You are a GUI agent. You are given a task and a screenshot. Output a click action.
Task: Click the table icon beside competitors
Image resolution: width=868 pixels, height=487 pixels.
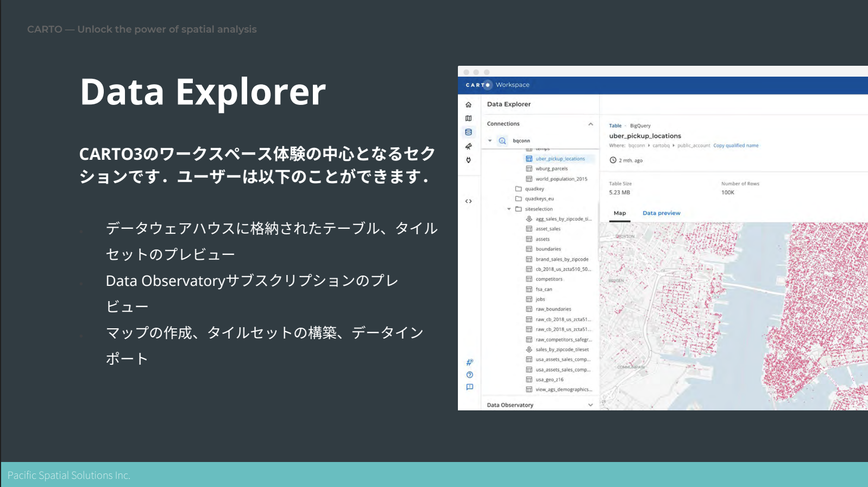tap(529, 279)
